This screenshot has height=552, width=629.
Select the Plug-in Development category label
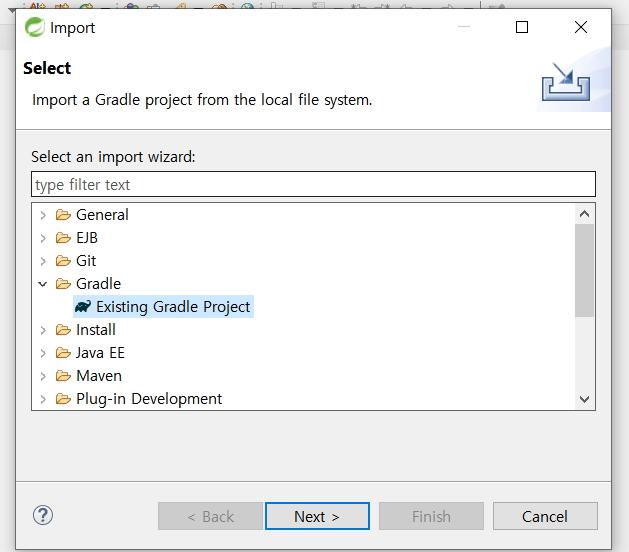(149, 399)
